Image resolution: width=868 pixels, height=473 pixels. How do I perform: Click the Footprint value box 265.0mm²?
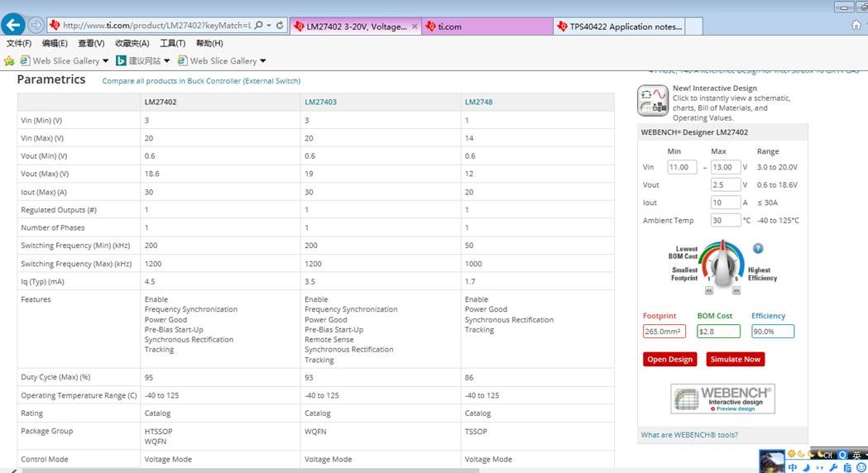(664, 332)
